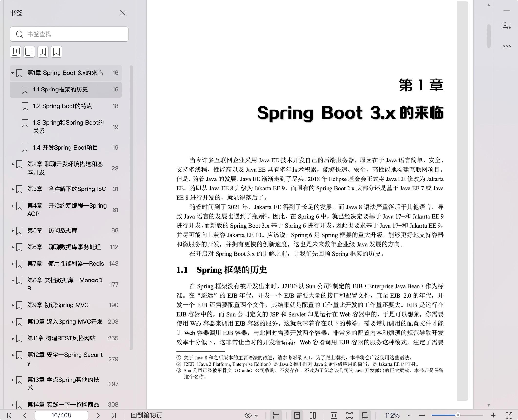
Task: Open the more options ellipsis in right sidebar
Action: [507, 46]
